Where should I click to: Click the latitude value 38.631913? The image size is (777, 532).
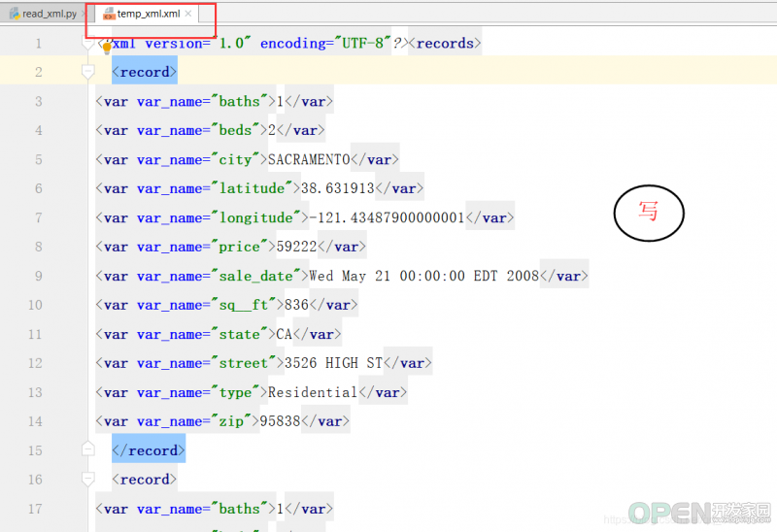tap(337, 188)
